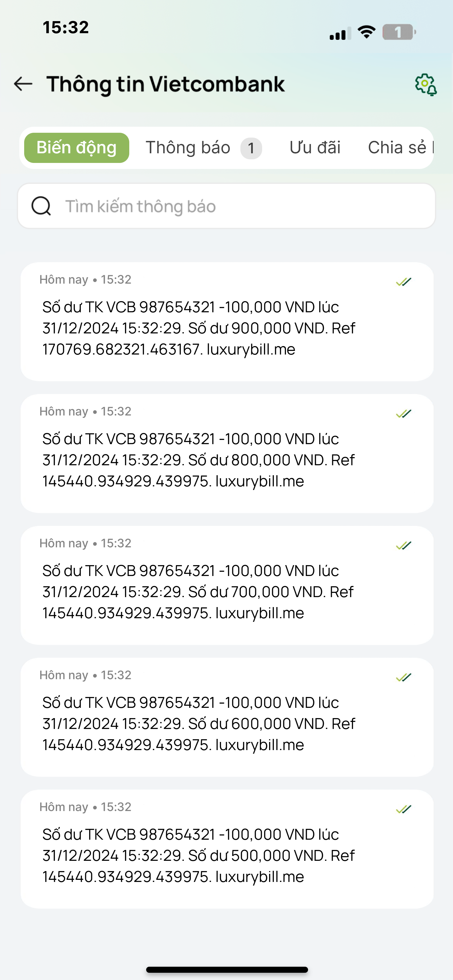Open the Ưu đãi tab
The image size is (453, 980).
(315, 148)
